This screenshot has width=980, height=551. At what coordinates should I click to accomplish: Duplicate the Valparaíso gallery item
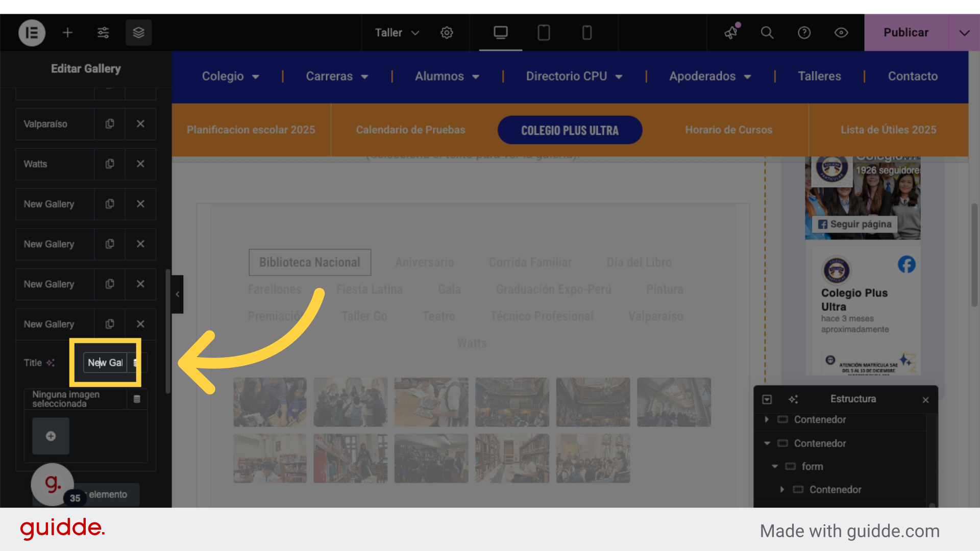(x=110, y=124)
